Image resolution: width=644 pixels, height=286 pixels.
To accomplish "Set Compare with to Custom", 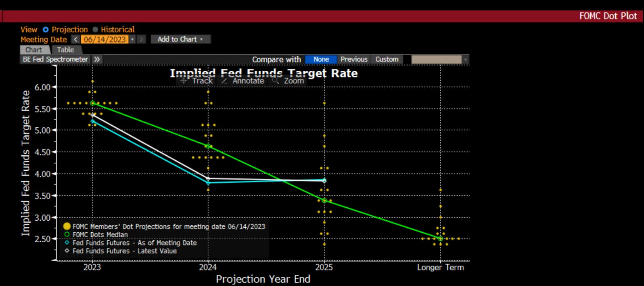I will coord(387,59).
